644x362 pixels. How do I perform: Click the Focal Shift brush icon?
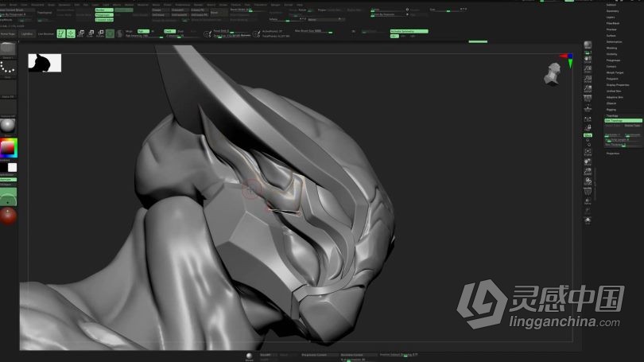[208, 33]
